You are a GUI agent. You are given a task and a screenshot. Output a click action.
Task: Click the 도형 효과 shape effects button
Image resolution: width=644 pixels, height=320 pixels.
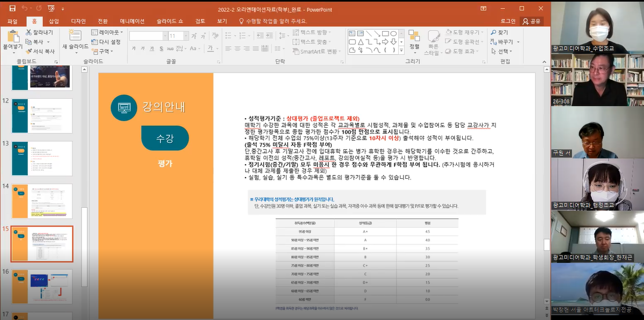[x=462, y=51]
